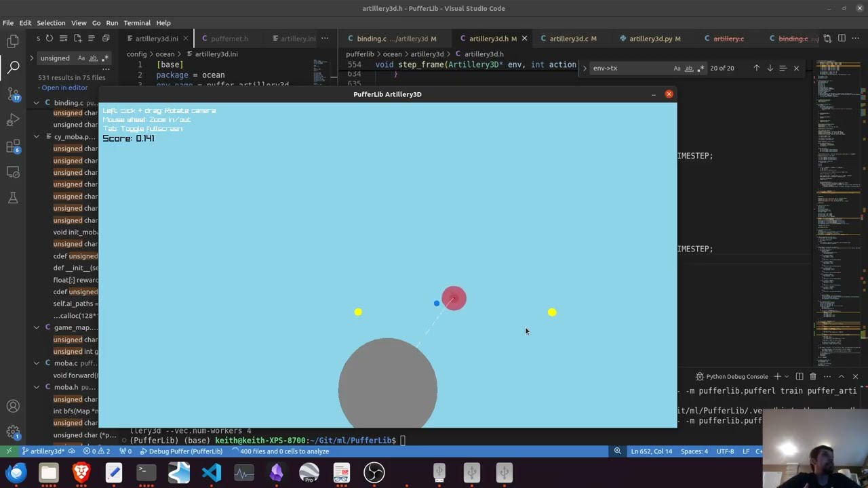
Task: Open a new search editor
Action: [77, 39]
